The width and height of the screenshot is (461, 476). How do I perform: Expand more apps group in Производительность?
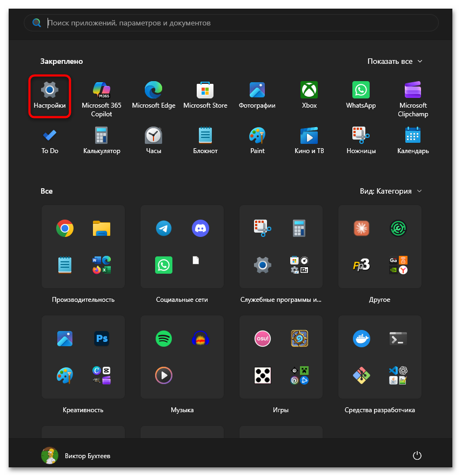[102, 265]
